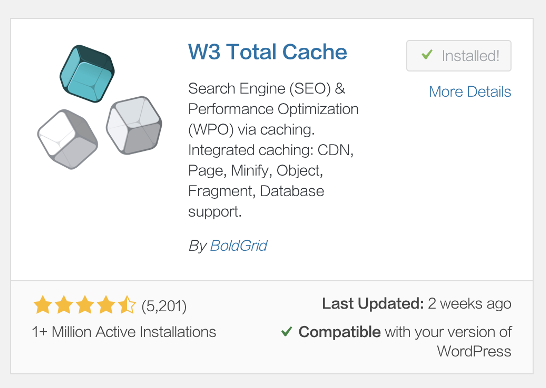Click the gray cube in plugin logo
This screenshot has height=388, width=546.
click(134, 125)
